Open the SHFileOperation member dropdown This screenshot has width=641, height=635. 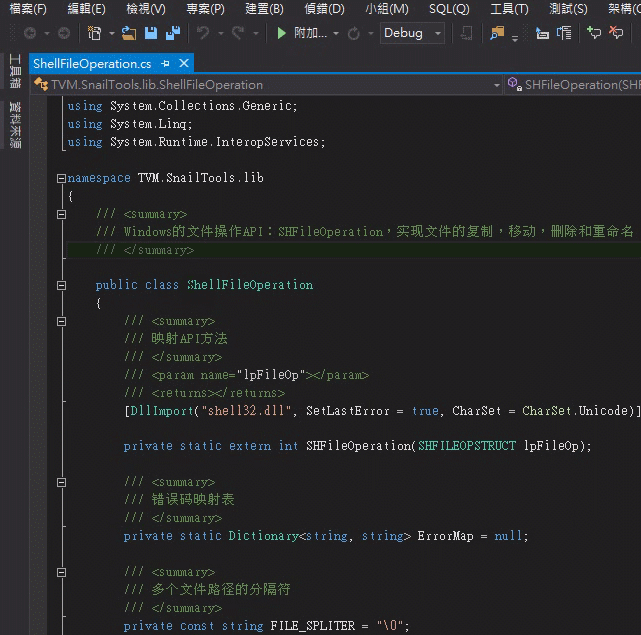tap(573, 85)
